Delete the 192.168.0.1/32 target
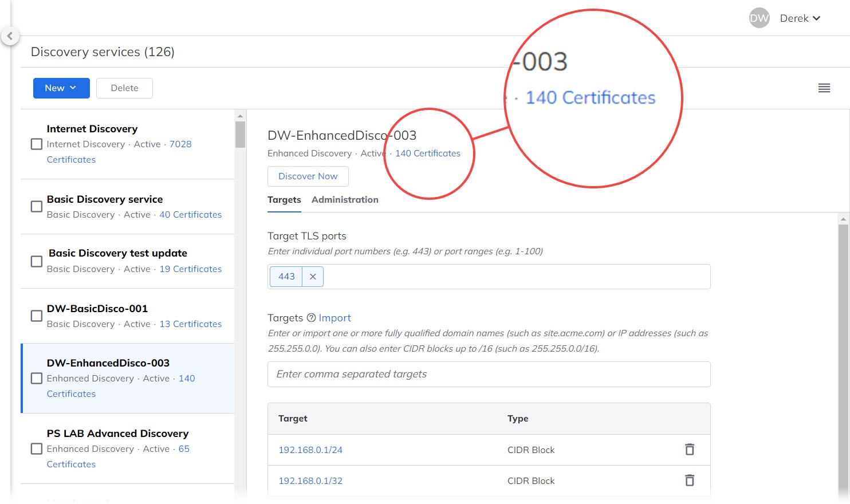 tap(690, 481)
